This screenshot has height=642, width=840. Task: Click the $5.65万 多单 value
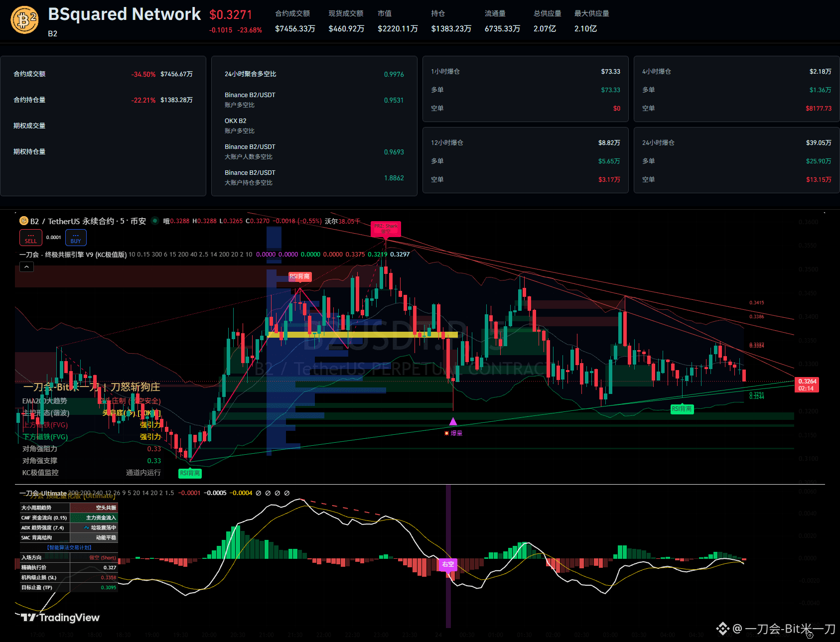[x=609, y=161]
